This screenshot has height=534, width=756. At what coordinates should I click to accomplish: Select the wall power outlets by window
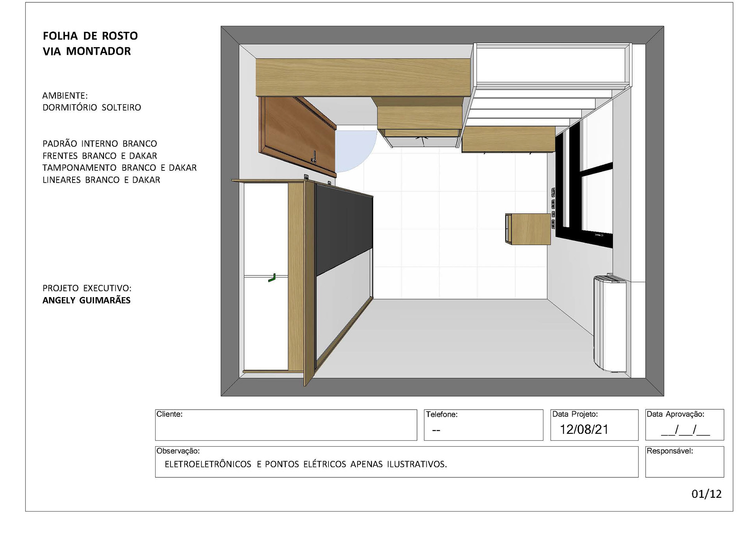point(553,209)
